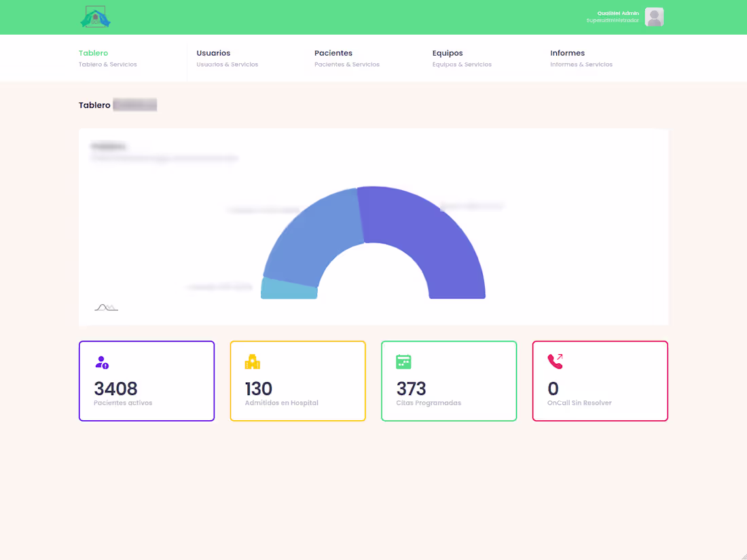Click the pink outgoing call icon

554,362
